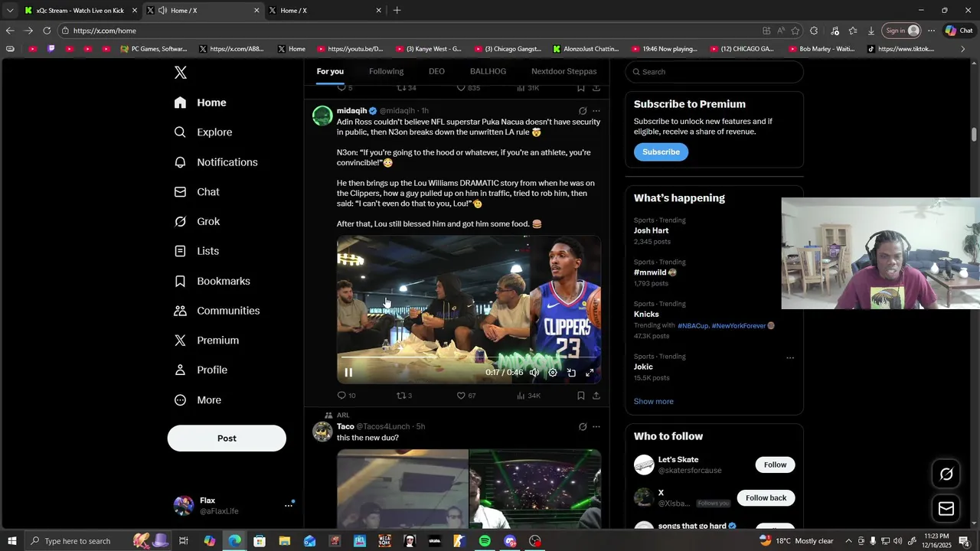980x551 pixels.
Task: Open Explore in the sidebar
Action: point(203,132)
